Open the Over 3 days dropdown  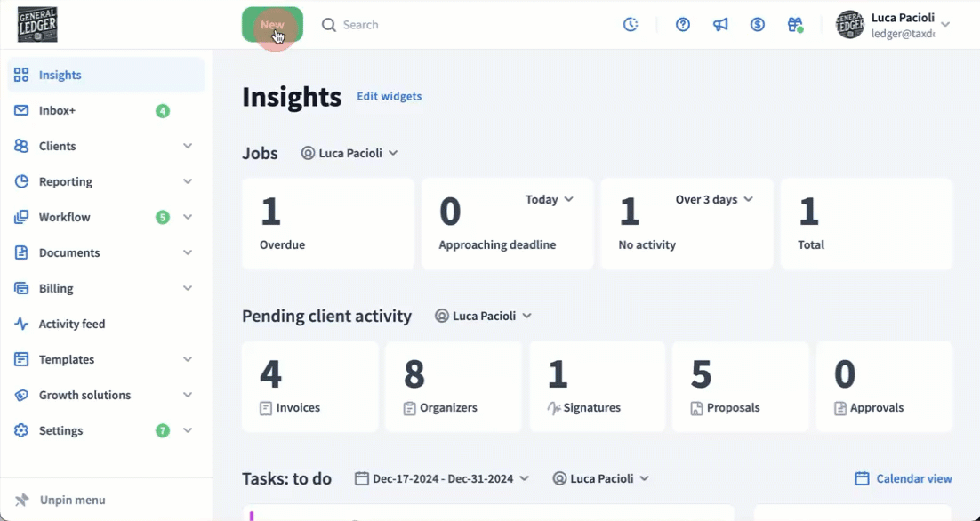714,200
